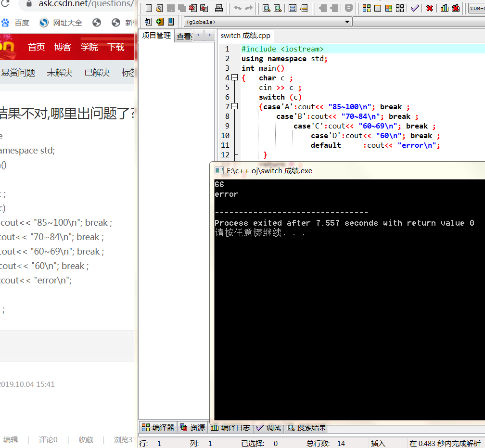485x448 pixels.
Task: Select the 悬赏问题 filter tab
Action: 18,72
